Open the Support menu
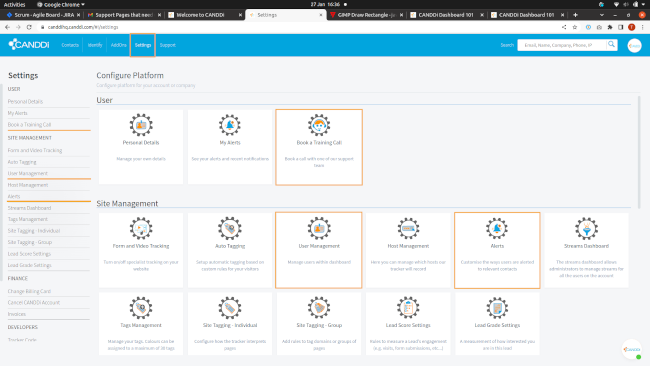Screen dimensions: 650x366 167,45
